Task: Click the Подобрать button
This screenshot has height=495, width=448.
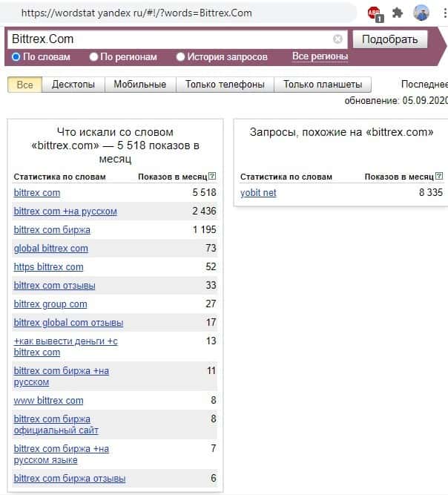Action: 390,39
